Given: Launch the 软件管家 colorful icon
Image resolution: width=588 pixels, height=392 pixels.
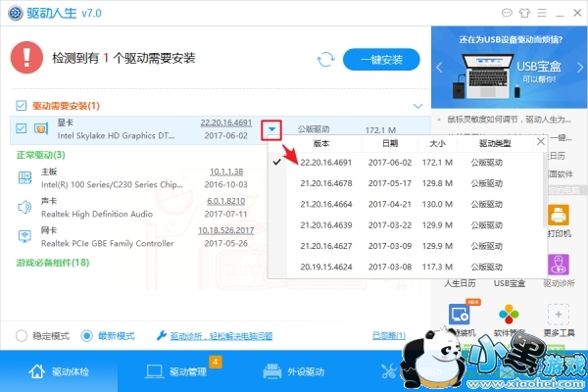Looking at the screenshot, I should coord(509,315).
